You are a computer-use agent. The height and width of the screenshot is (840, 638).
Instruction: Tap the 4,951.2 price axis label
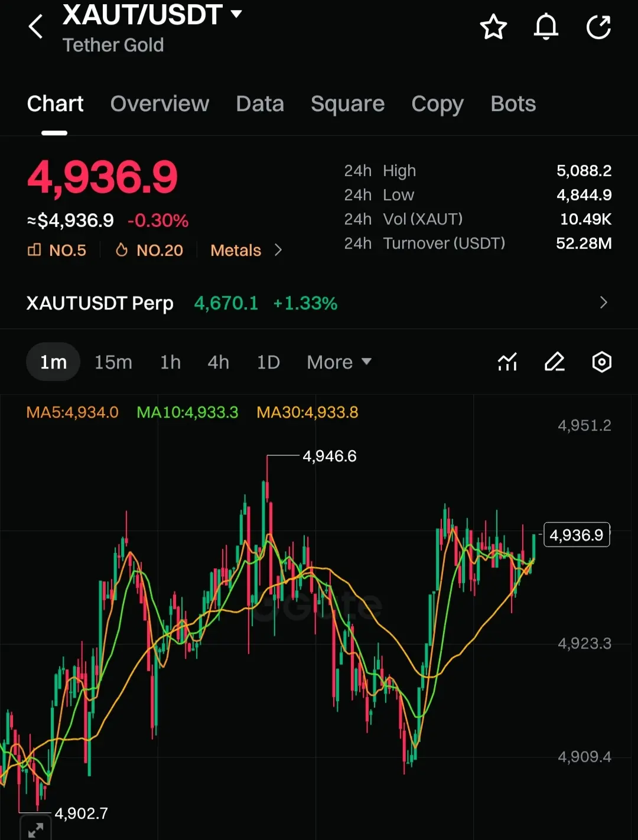click(x=584, y=425)
